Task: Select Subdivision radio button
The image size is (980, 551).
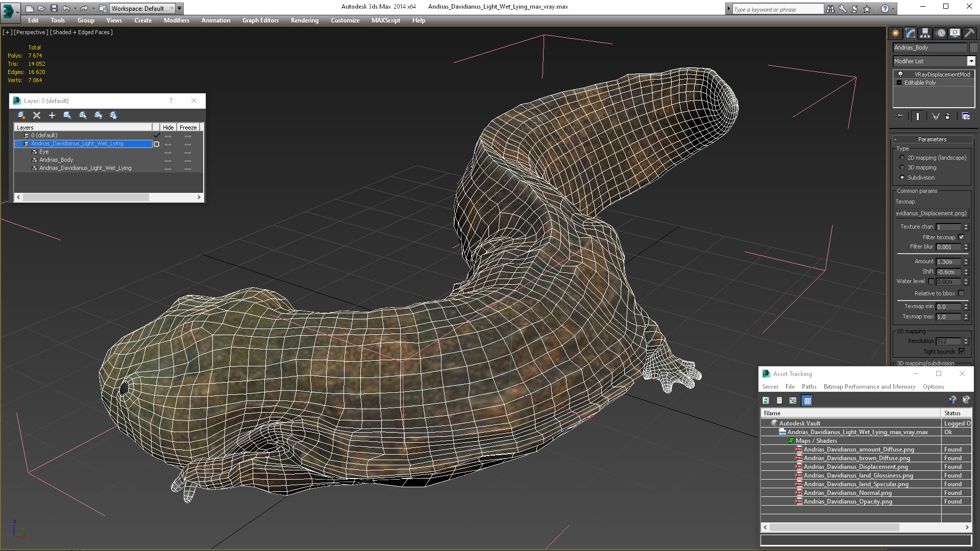Action: [902, 178]
